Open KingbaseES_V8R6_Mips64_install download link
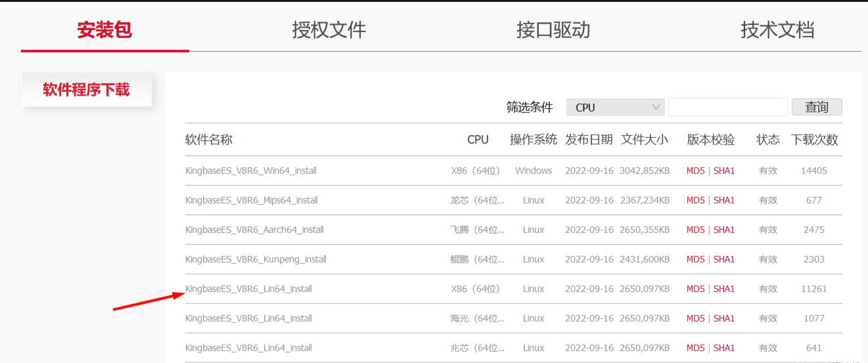The image size is (868, 363). tap(252, 200)
